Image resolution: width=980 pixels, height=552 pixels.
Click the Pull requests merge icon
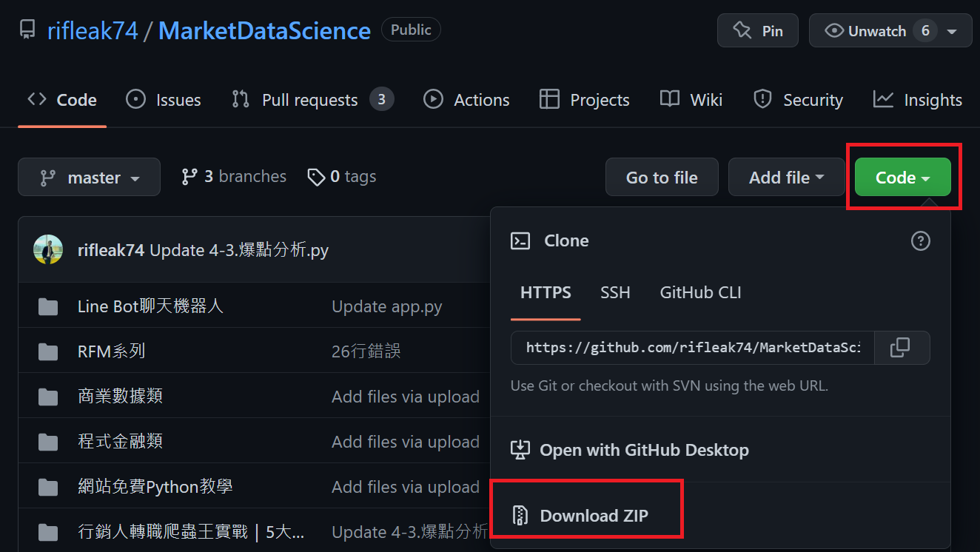241,99
